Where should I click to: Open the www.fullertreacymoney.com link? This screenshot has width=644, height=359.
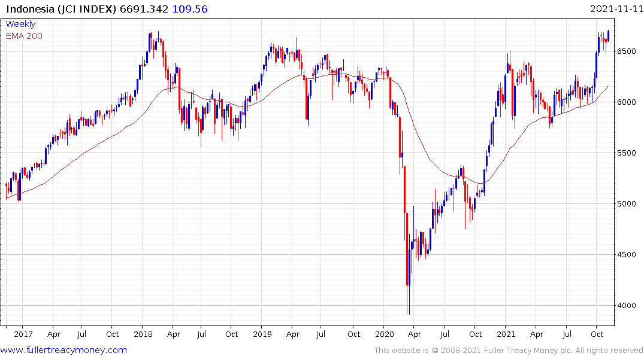[x=64, y=350]
